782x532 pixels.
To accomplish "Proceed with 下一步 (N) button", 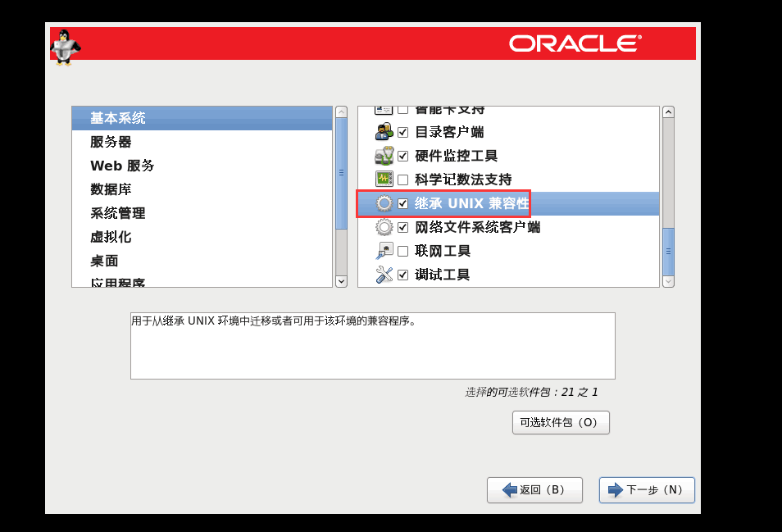I will pos(647,490).
